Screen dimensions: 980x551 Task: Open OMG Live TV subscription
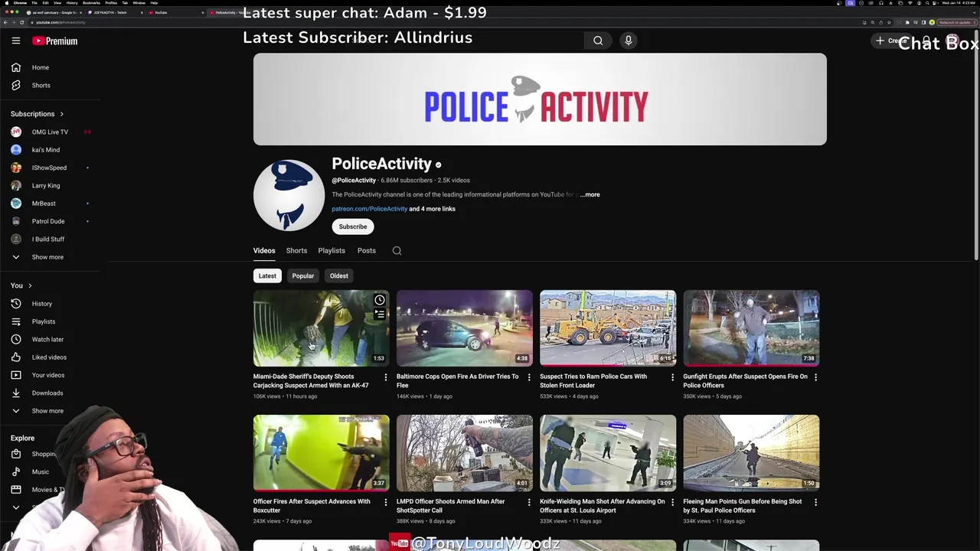[x=51, y=132]
